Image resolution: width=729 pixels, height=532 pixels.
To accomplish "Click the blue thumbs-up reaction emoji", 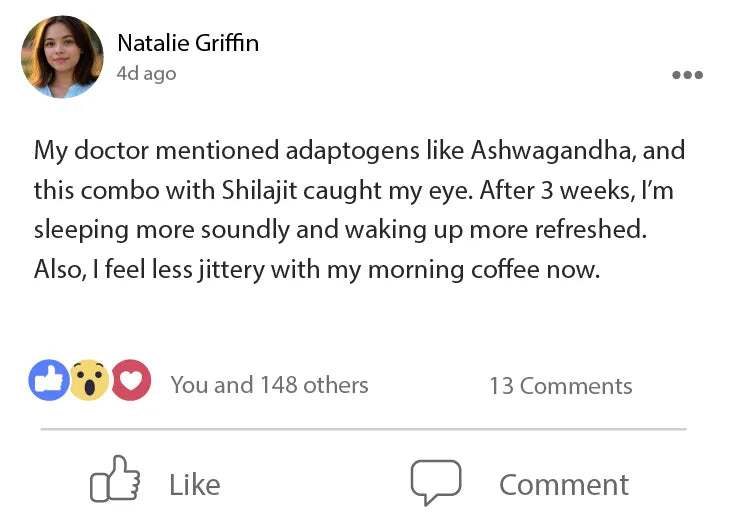I will 48,381.
